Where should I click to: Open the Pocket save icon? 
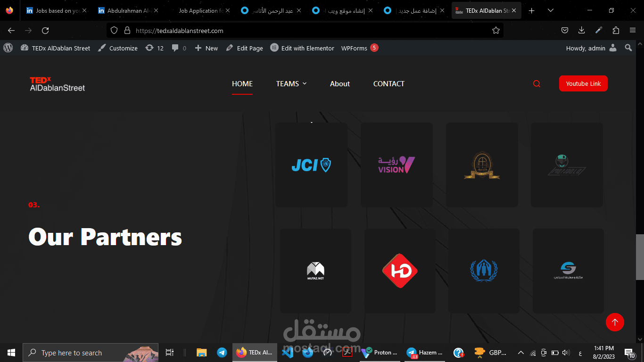pos(564,31)
